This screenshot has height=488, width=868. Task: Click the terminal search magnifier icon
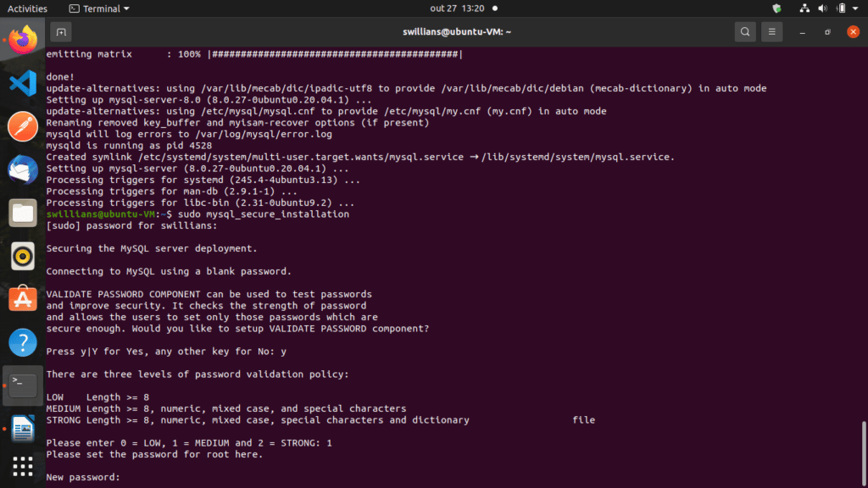click(x=744, y=32)
